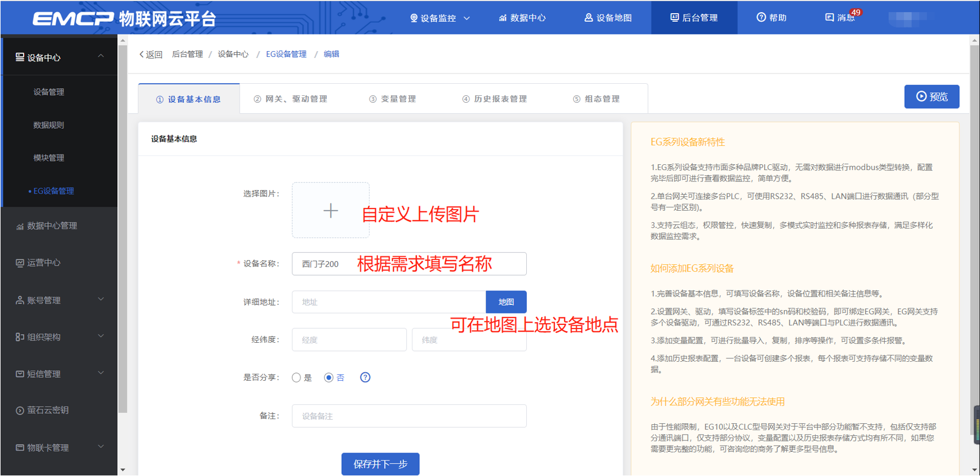The width and height of the screenshot is (980, 476).
Task: Open 萤石云密钥 in the sidebar
Action: click(x=48, y=410)
